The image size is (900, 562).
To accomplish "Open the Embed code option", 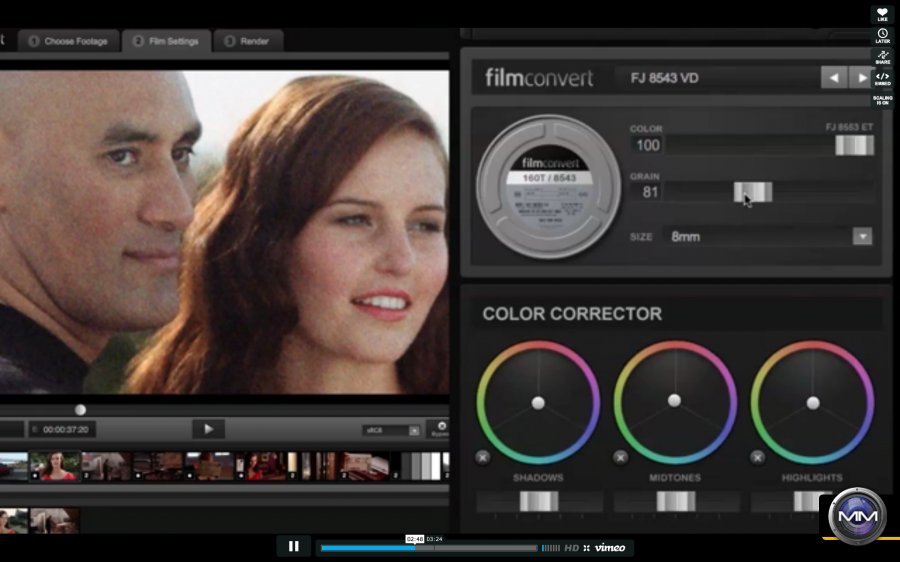I will (x=882, y=77).
